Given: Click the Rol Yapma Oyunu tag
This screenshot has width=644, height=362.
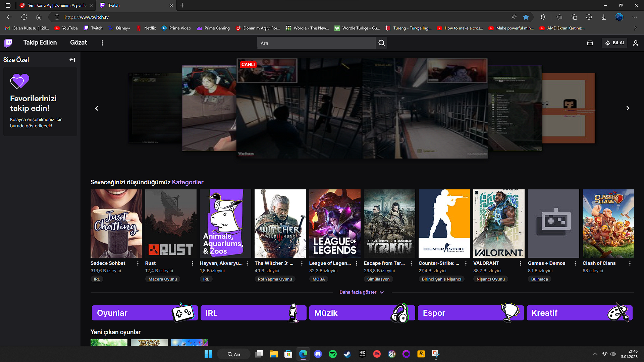Looking at the screenshot, I should pyautogui.click(x=275, y=279).
